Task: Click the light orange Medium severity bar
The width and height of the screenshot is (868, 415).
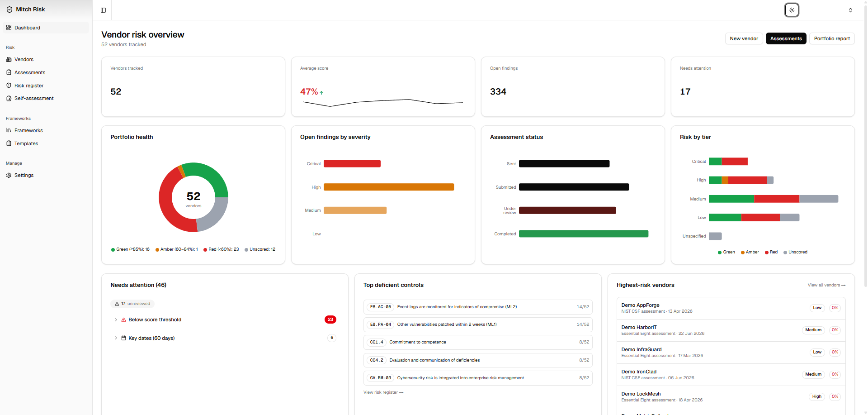Action: 355,210
